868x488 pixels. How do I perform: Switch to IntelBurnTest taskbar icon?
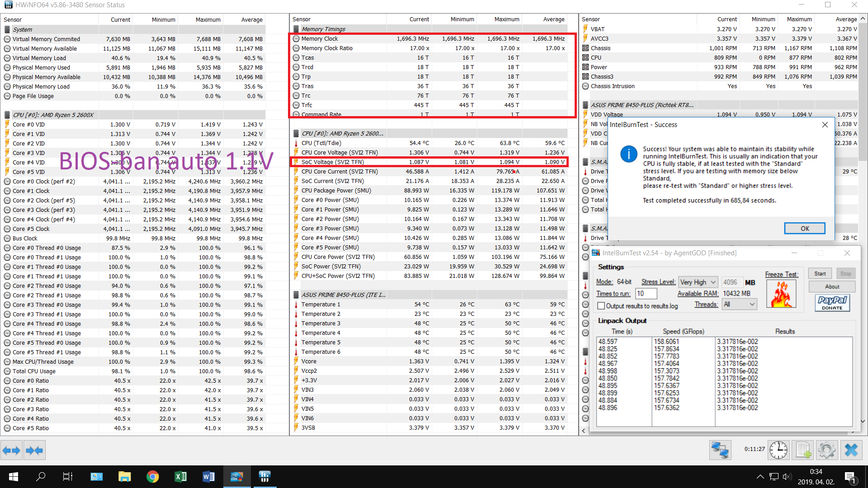coord(236,477)
